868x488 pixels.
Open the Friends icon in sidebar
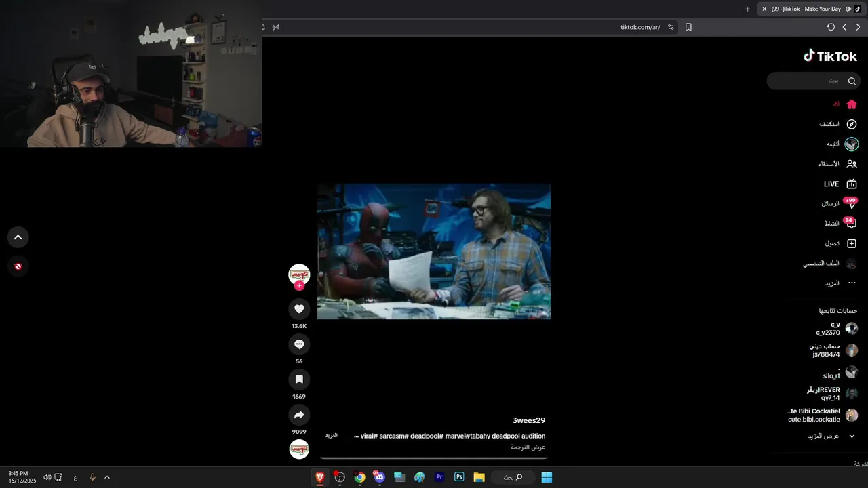point(852,164)
